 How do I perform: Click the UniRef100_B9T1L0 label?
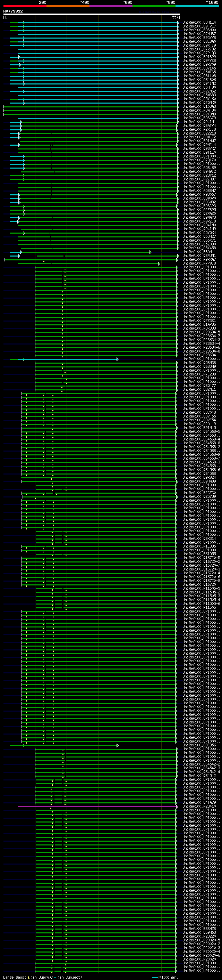coord(199,152)
